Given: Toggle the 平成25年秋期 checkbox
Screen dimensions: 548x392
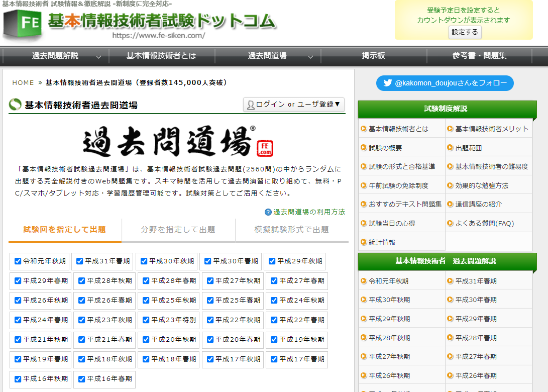Looking at the screenshot, I should 146,301.
